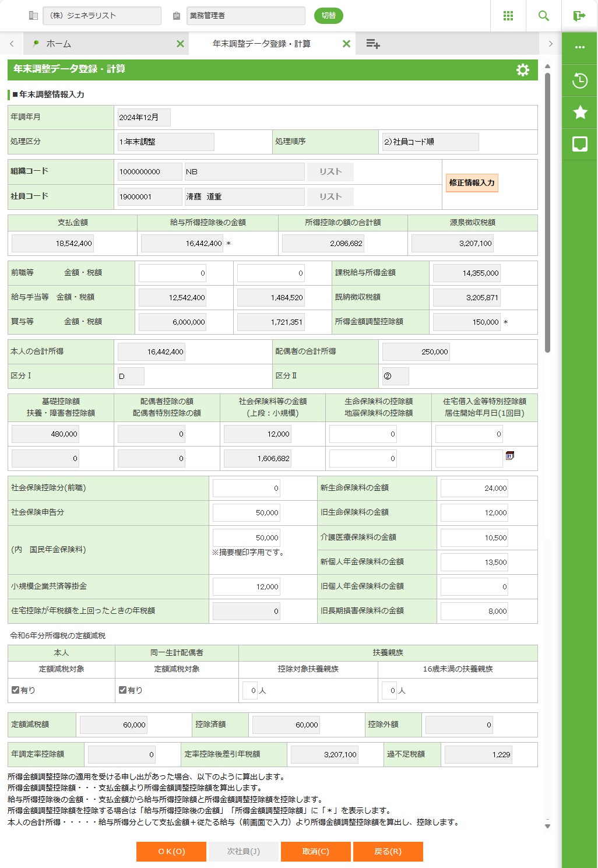Switch to the ホーム tab

(58, 44)
